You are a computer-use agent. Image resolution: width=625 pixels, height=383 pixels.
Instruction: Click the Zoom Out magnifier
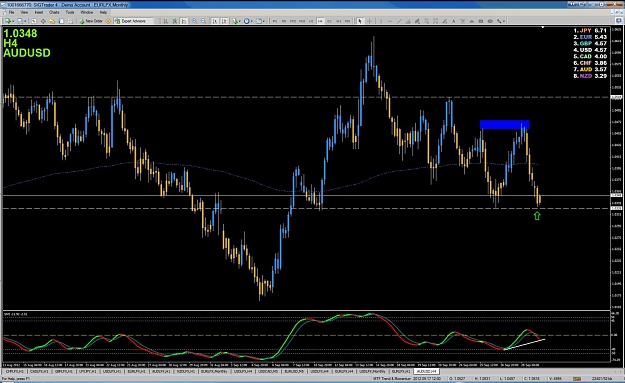tap(203, 21)
